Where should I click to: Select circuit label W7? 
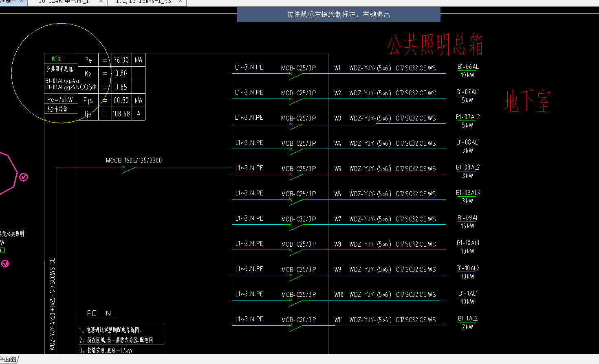(338, 219)
